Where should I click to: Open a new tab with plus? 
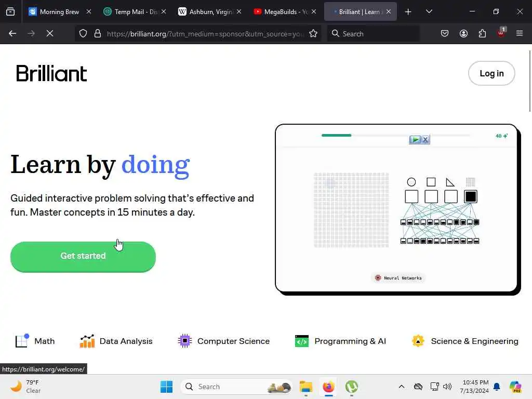[408, 12]
